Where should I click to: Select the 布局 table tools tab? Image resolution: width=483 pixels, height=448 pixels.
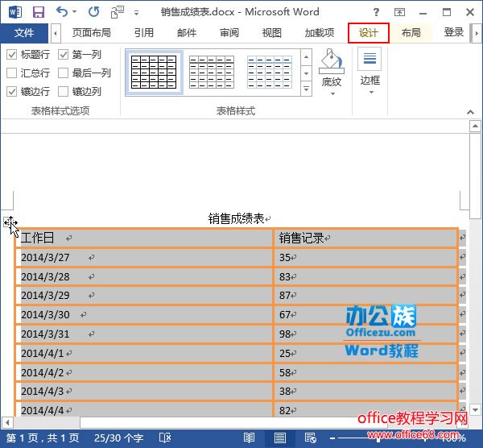click(411, 32)
